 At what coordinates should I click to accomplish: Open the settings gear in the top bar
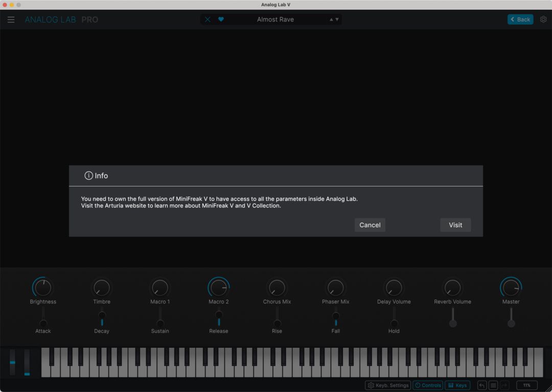[543, 19]
